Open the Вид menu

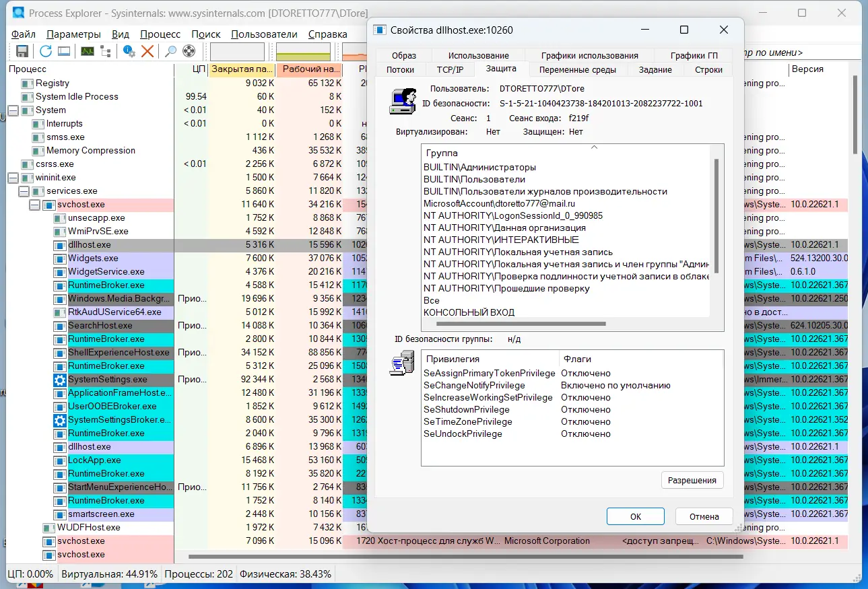pos(121,34)
